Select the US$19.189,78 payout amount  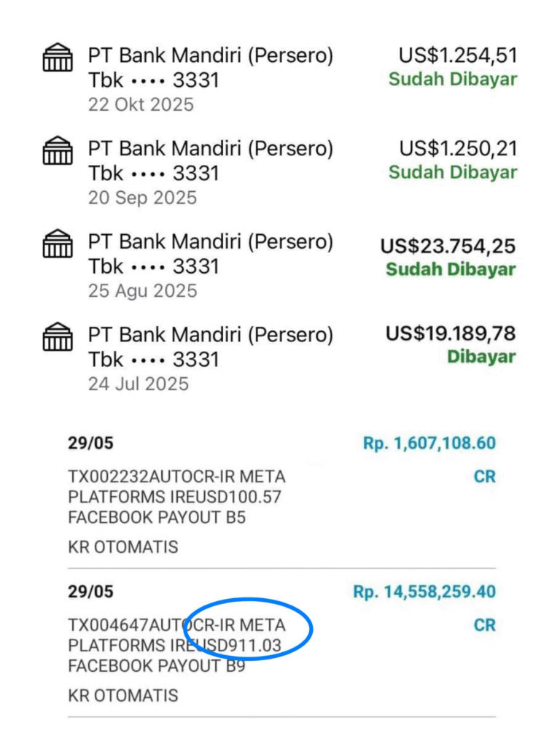pos(451,334)
